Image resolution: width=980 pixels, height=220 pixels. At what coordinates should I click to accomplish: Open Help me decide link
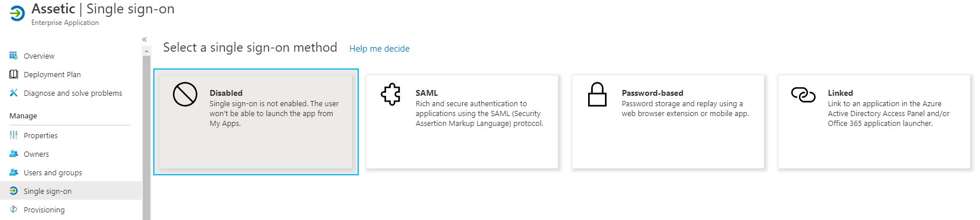pyautogui.click(x=379, y=49)
